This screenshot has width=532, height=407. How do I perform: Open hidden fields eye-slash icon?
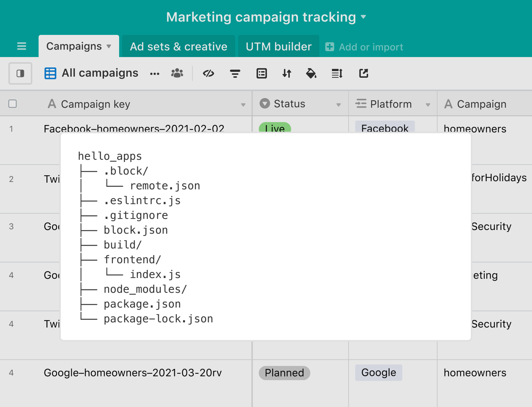click(x=208, y=73)
